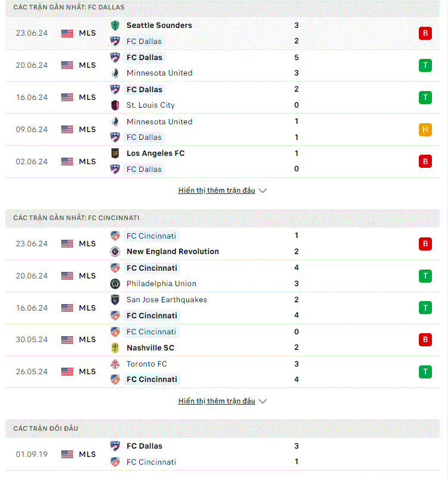Click the Minnesota United logo in the 20.06.24 match
The width and height of the screenshot is (448, 479).
pyautogui.click(x=115, y=73)
